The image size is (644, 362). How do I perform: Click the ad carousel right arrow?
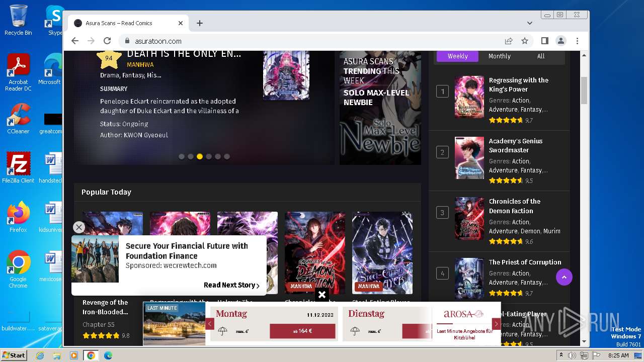(x=496, y=324)
